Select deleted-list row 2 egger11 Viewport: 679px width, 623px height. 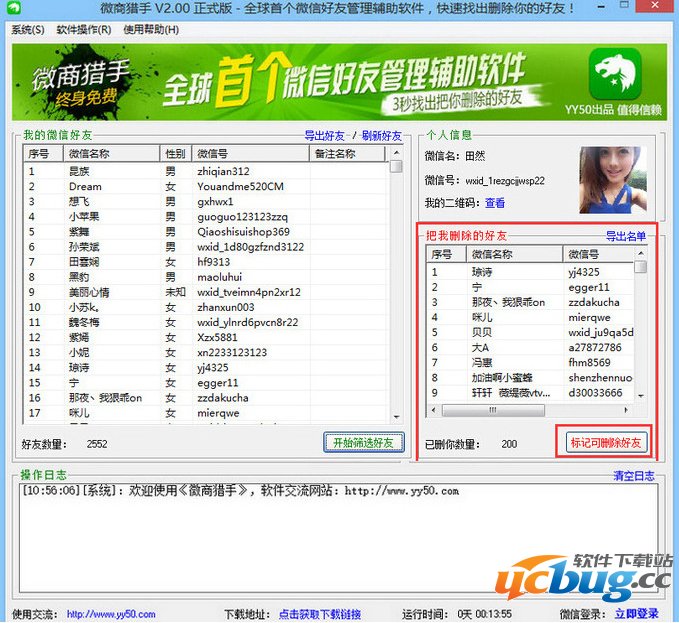[x=530, y=287]
